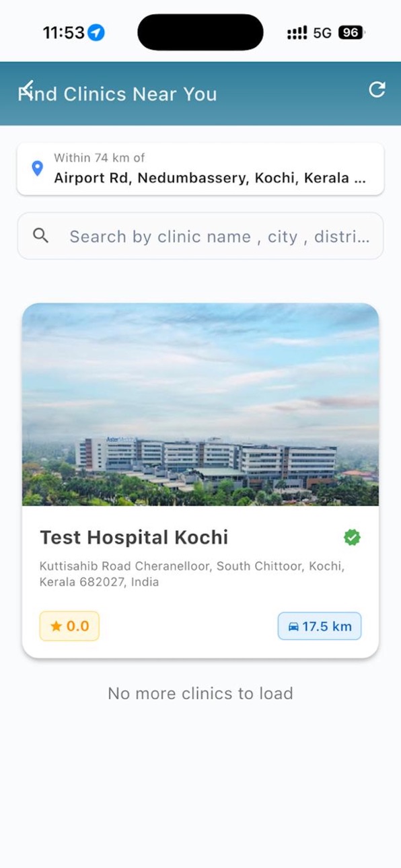Open the Airport Rd location selector
Image resolution: width=401 pixels, height=868 pixels.
200,169
